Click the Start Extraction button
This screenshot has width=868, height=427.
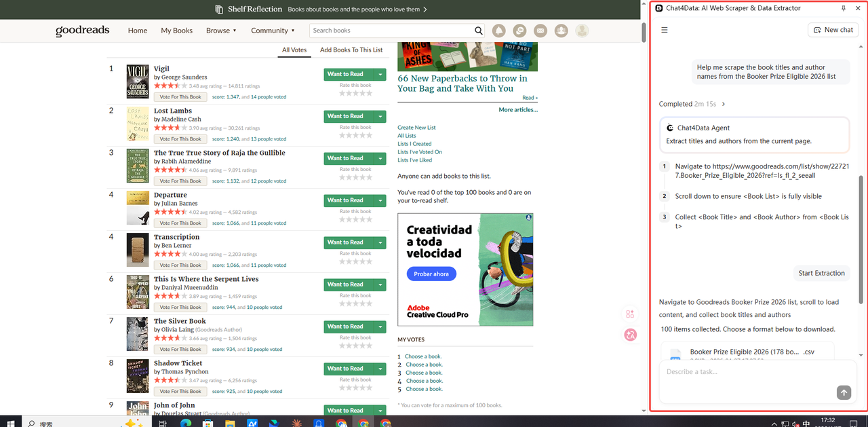click(821, 273)
